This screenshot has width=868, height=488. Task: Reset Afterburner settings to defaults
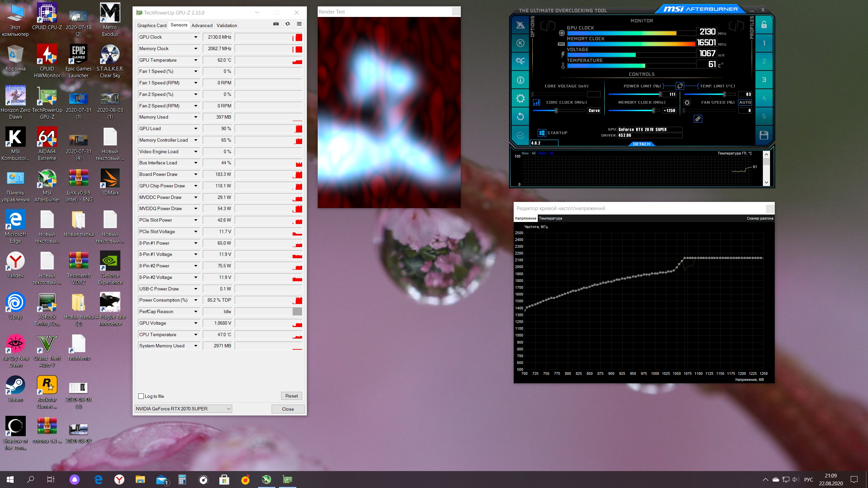point(520,117)
